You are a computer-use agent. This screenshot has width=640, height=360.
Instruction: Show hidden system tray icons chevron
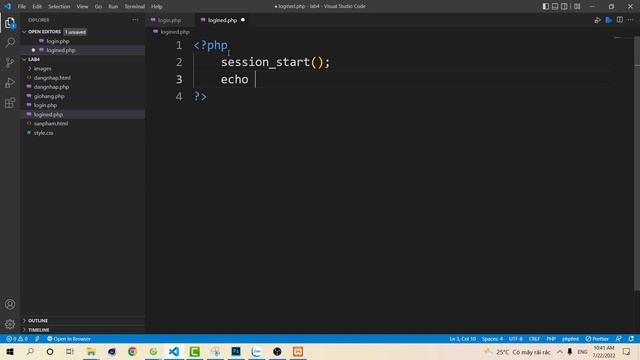click(560, 351)
